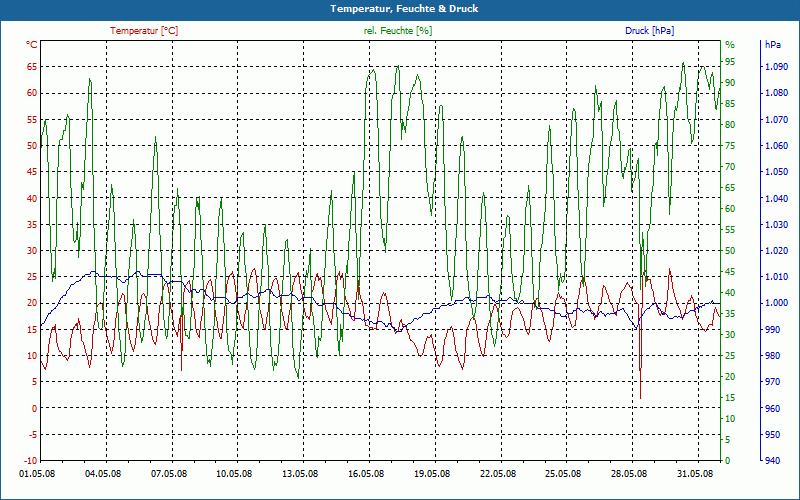
Task: Click date label 10.05.08 on time axis
Action: [234, 473]
